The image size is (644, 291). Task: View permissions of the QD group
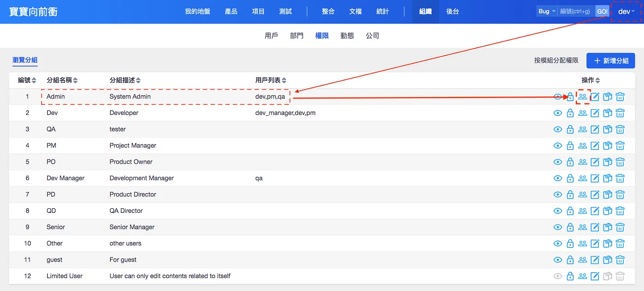pos(558,211)
